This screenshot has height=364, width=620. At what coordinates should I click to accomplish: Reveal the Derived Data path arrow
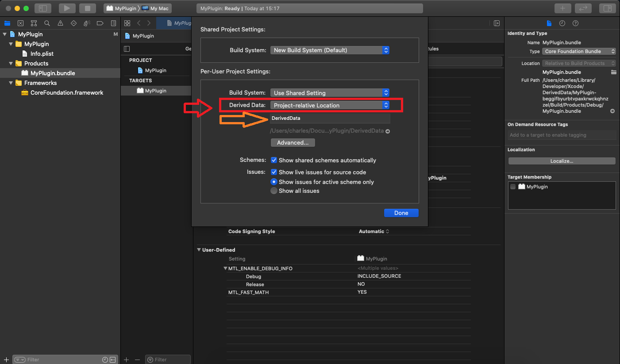click(388, 131)
